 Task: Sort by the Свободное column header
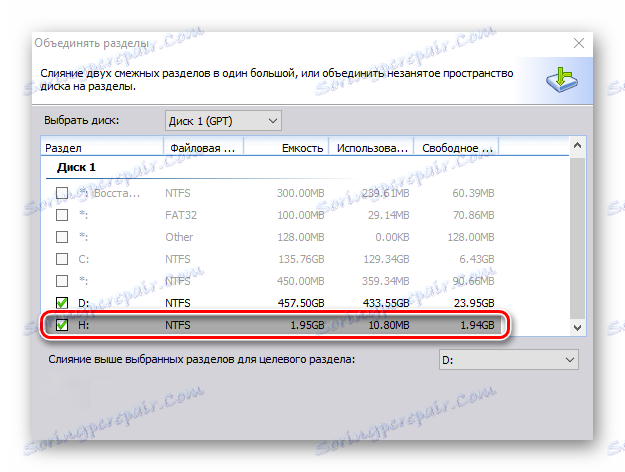[x=456, y=148]
